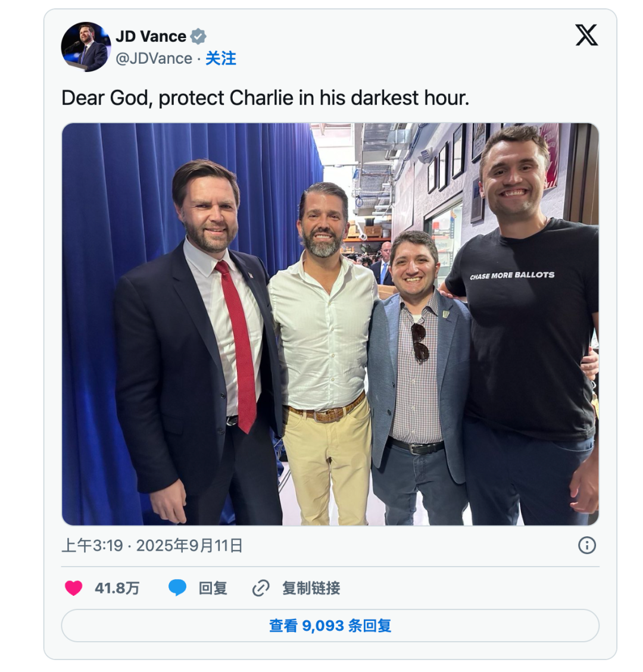Open the JD Vance profile avatar
The width and height of the screenshot is (643, 672).
pos(86,47)
